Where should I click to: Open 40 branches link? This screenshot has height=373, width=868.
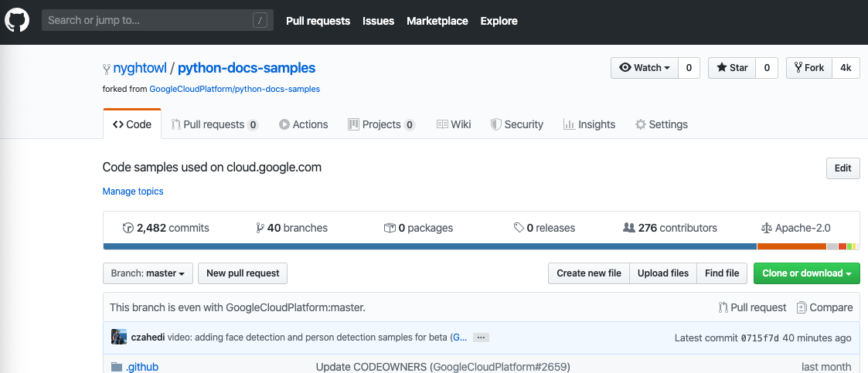(x=291, y=228)
